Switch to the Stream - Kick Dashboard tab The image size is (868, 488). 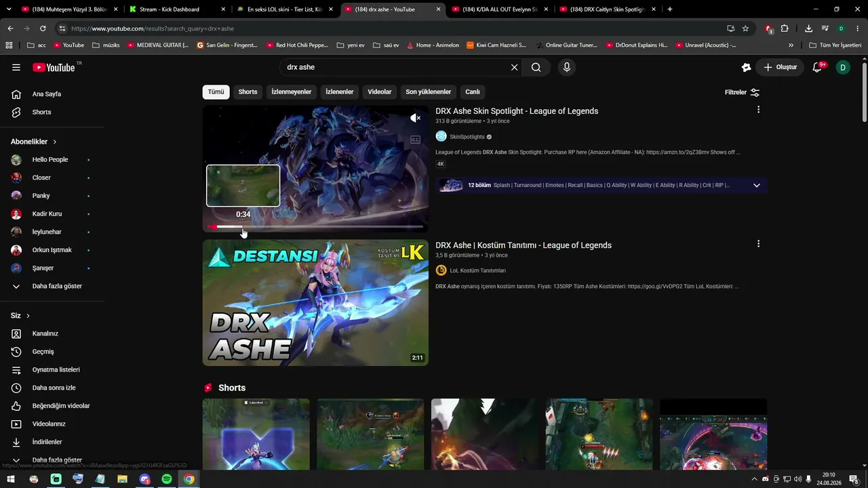click(178, 9)
